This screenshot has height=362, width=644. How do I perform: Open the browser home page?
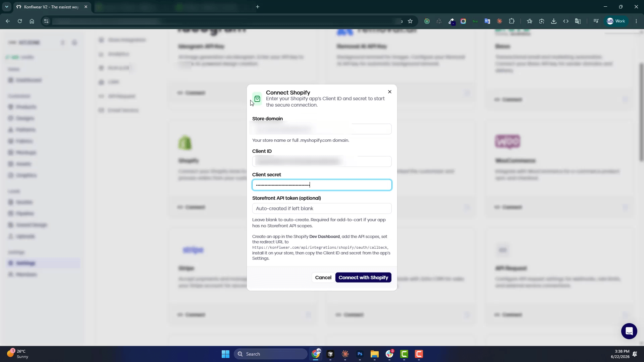coord(32,21)
